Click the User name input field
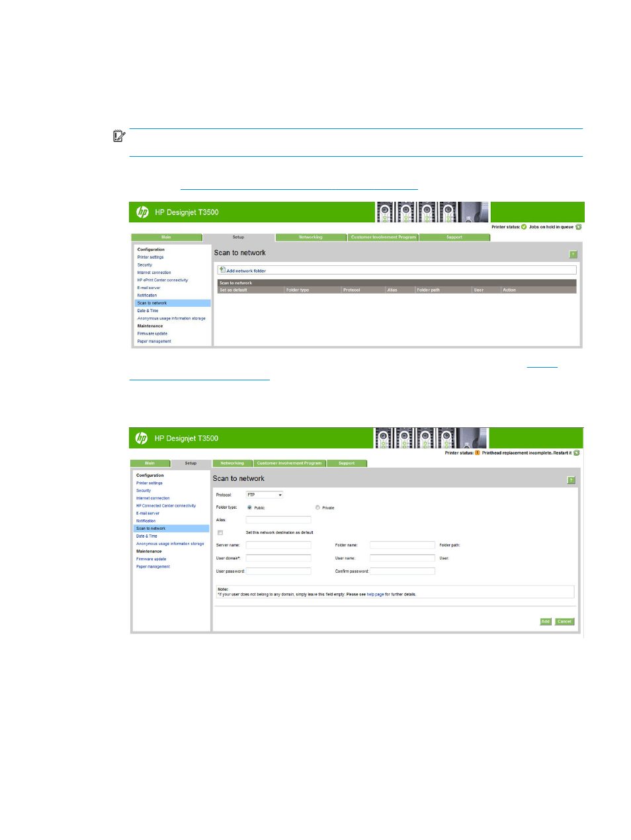This screenshot has height=840, width=631. 402,558
